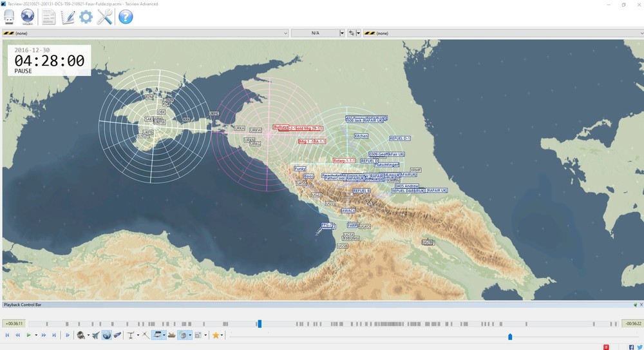Open the document report icon
The image size is (644, 350).
(49, 17)
